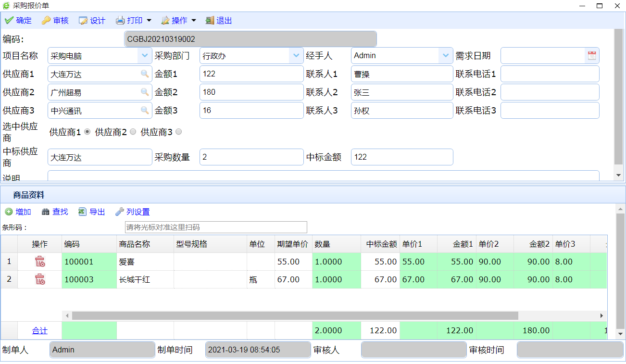The image size is (626, 364).
Task: Select 供应商2 radio button
Action: point(133,132)
